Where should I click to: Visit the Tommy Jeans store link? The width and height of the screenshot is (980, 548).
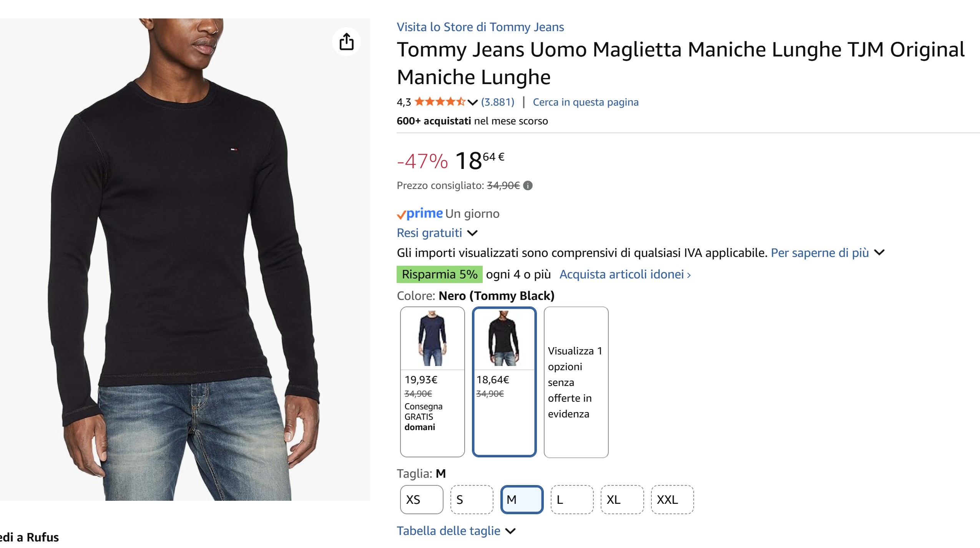point(480,27)
